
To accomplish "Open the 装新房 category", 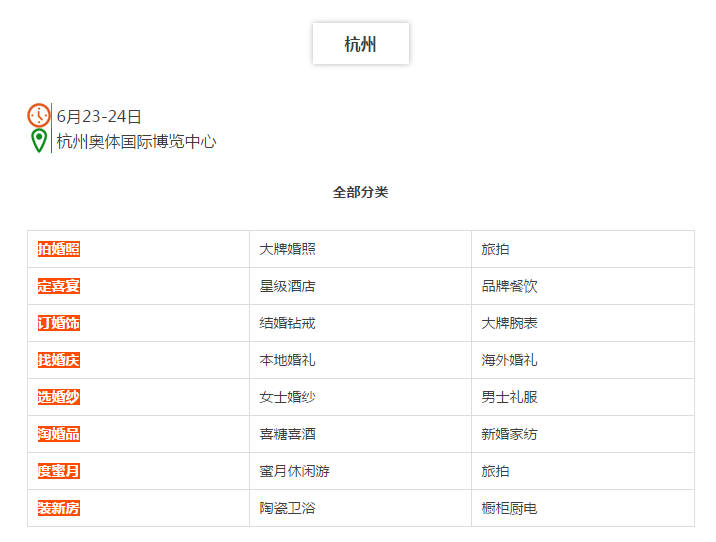I will (x=58, y=508).
